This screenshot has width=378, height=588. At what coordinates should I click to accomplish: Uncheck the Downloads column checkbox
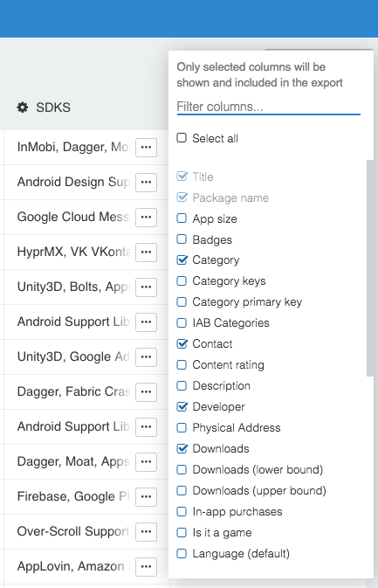(182, 448)
